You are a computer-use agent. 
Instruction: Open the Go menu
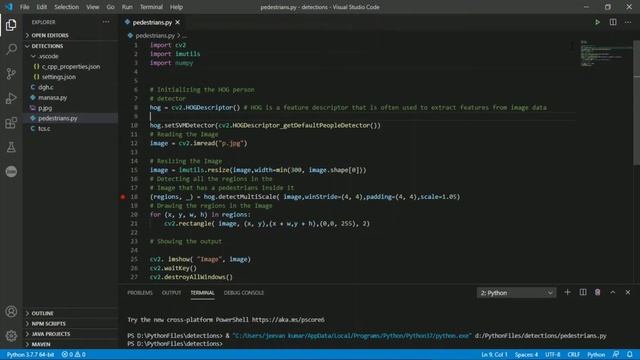click(x=111, y=7)
